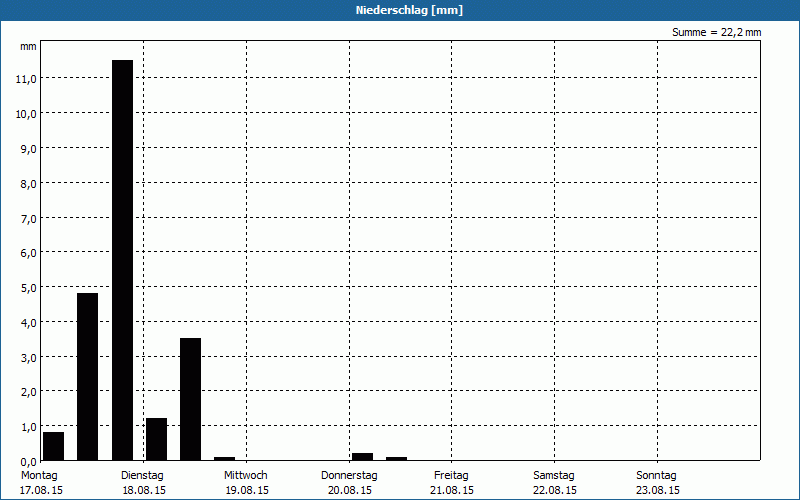This screenshot has height=500, width=800.
Task: Click the 5,0 y-axis value
Action: (28, 288)
